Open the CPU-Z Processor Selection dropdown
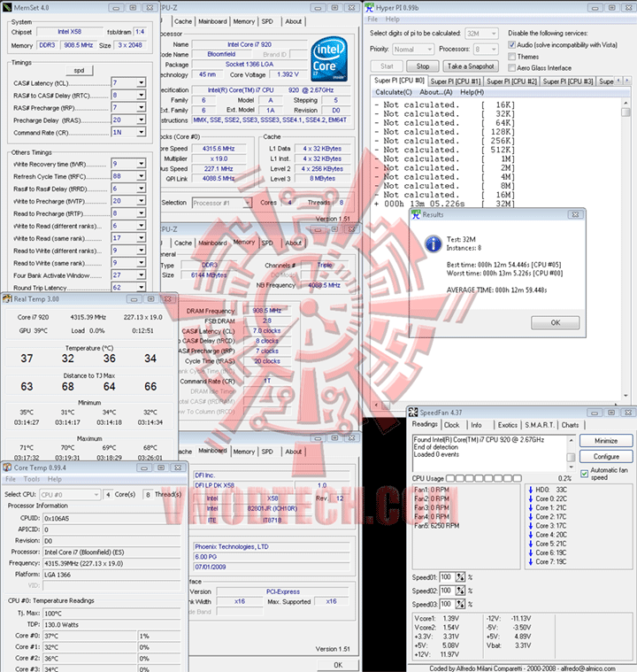637x672 pixels. [x=247, y=203]
